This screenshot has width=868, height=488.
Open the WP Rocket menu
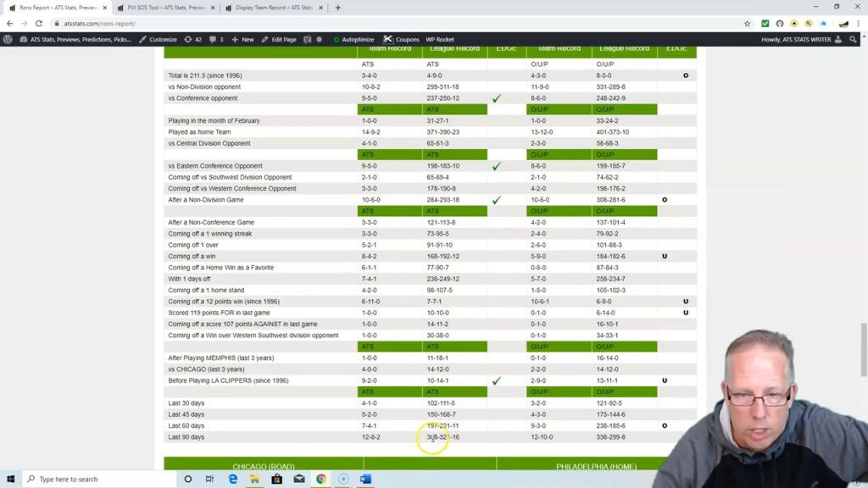pos(440,39)
